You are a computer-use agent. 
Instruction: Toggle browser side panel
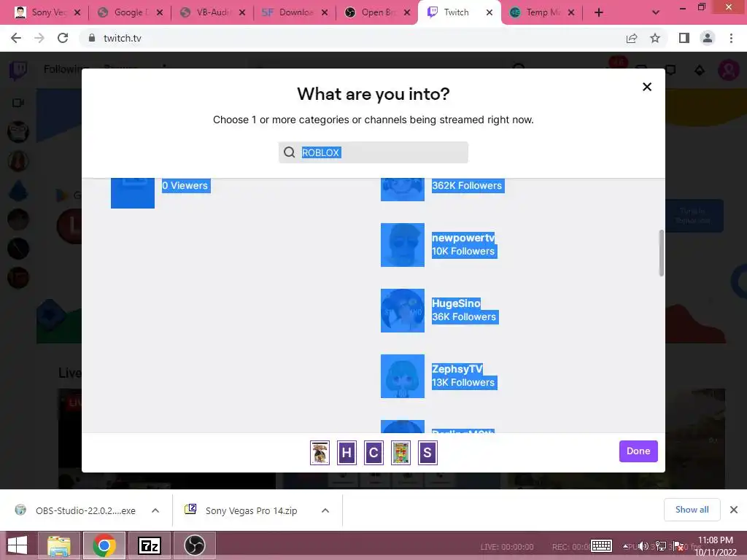click(x=684, y=38)
